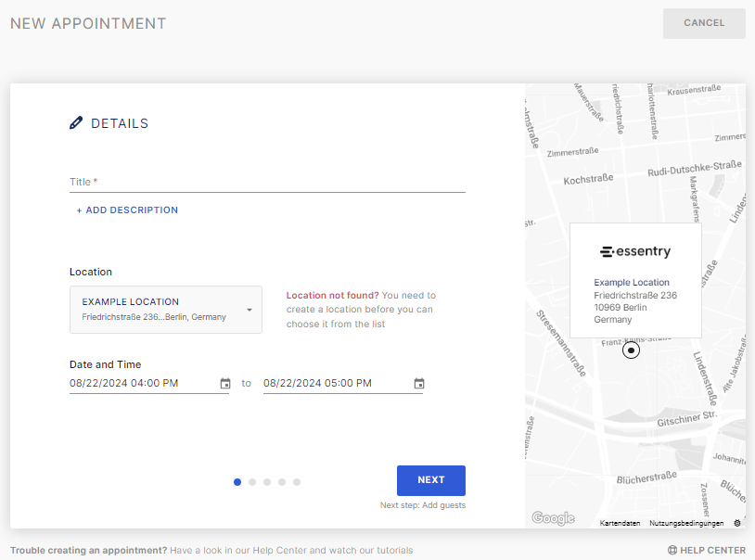Click the Cancel button
The image size is (755, 560).
point(704,23)
